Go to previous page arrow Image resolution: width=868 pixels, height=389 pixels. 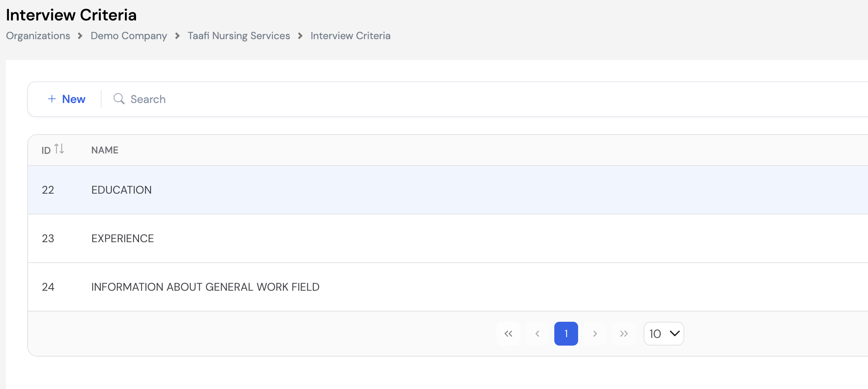[537, 334]
